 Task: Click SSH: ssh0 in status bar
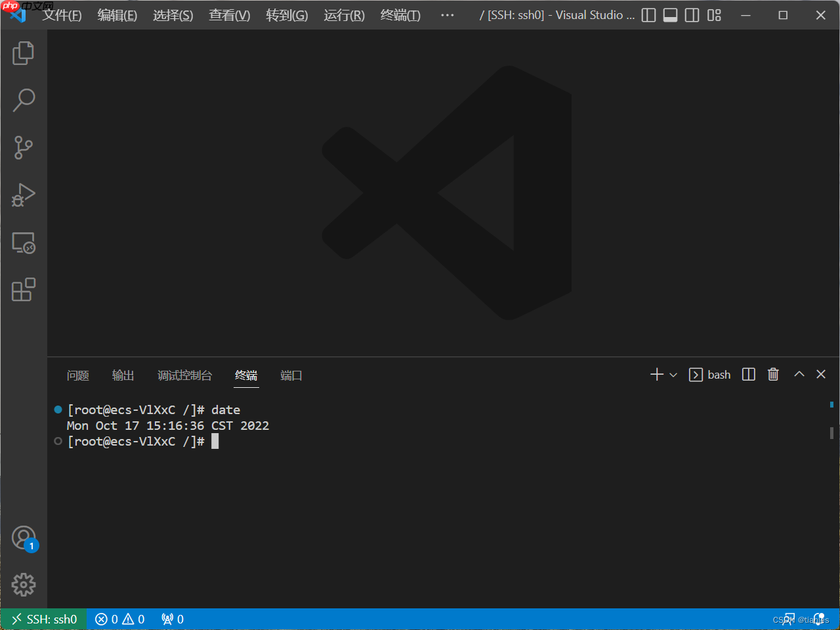(43, 619)
